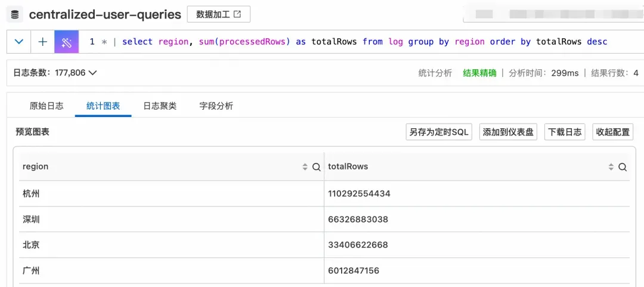Click the sort arrows in region column
Screen dimensions: 644x287
[x=305, y=167]
